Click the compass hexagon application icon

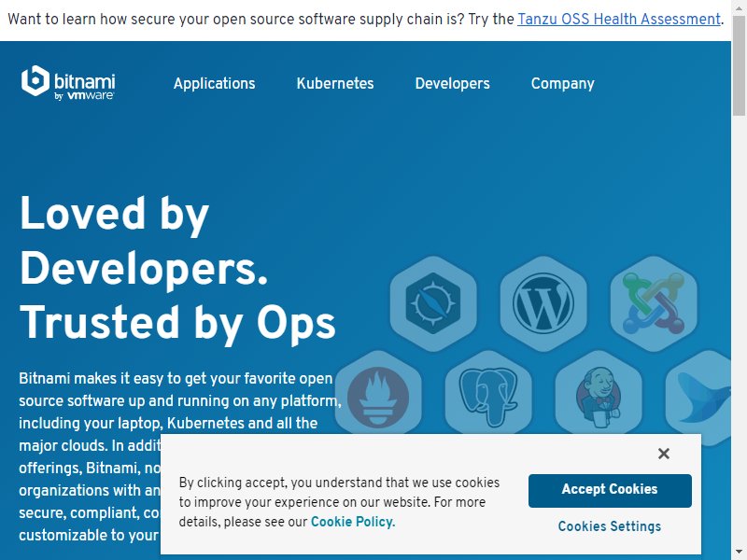[x=433, y=303]
